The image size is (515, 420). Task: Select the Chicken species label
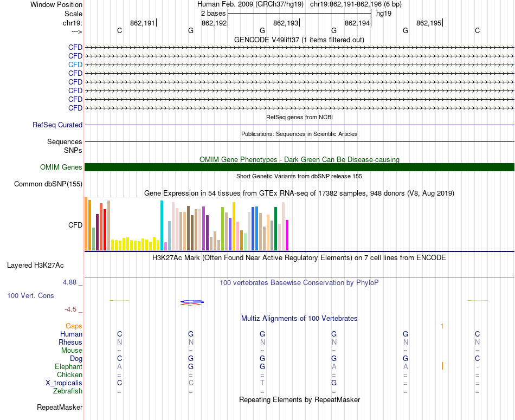[x=69, y=374]
